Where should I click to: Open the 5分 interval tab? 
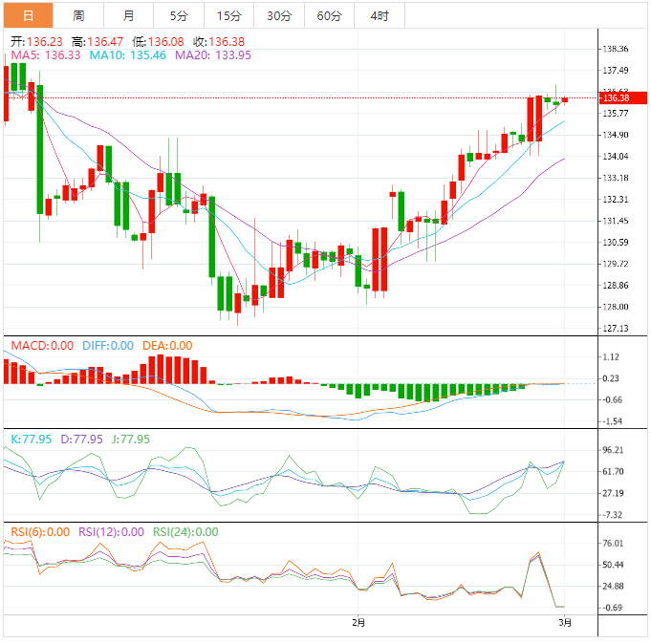point(179,15)
